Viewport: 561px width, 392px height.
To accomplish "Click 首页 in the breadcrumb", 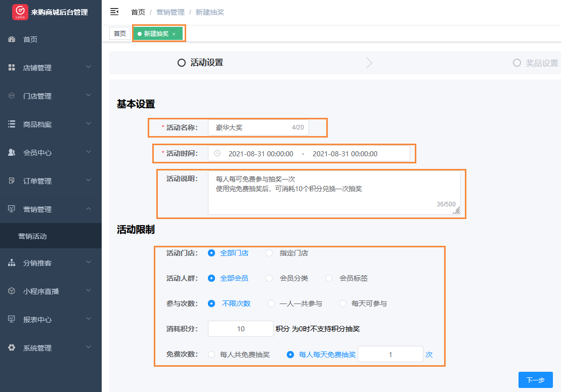I will [138, 12].
